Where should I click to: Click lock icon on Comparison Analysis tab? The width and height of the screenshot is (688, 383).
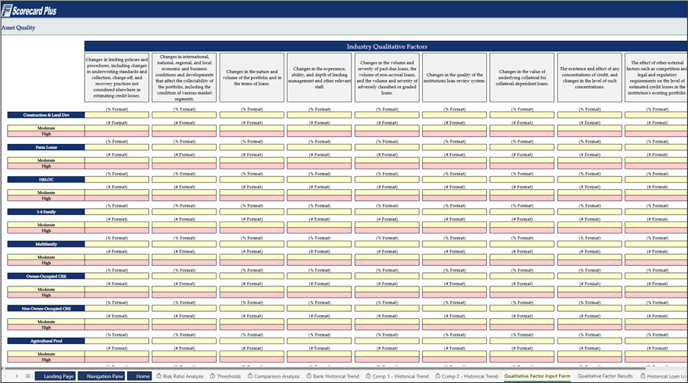point(250,376)
